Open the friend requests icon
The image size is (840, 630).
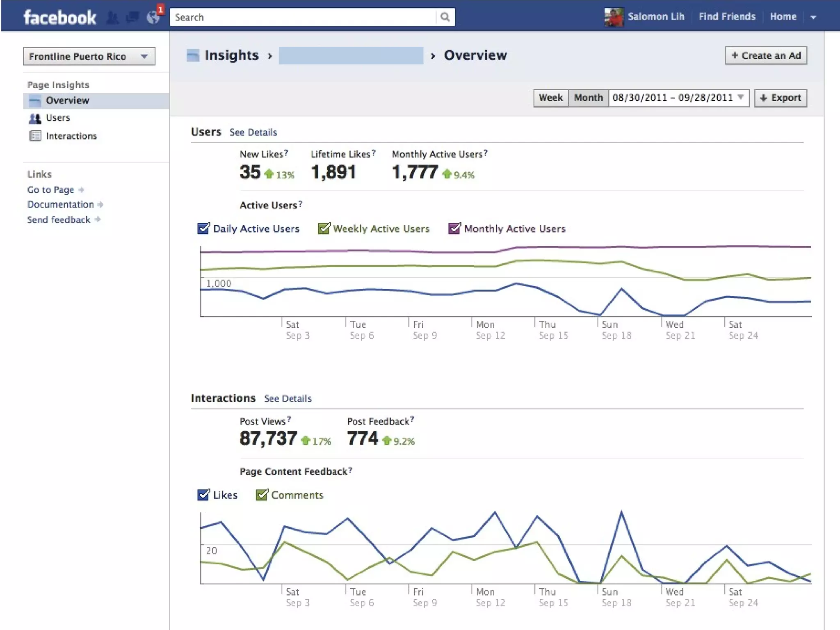coord(112,18)
